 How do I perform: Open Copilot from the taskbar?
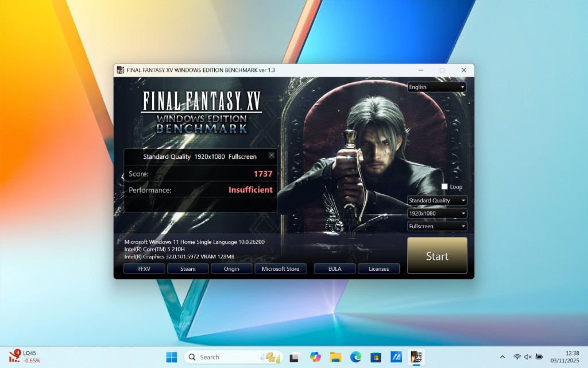pyautogui.click(x=315, y=357)
